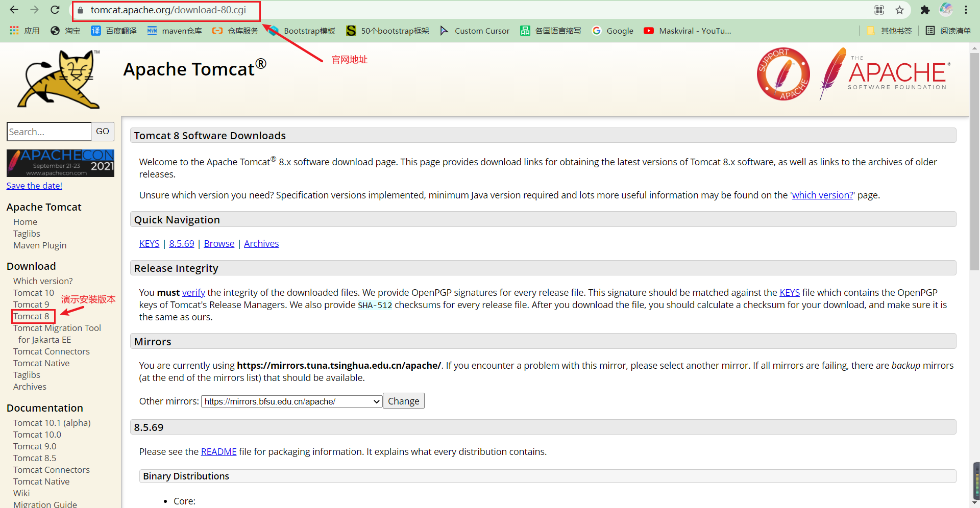This screenshot has width=980, height=508.
Task: Open the Google bookmark
Action: [612, 31]
